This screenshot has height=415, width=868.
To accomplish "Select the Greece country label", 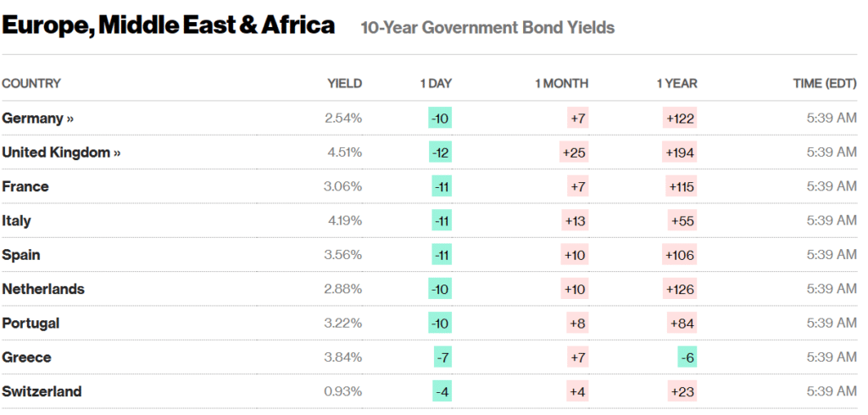I will tap(26, 357).
